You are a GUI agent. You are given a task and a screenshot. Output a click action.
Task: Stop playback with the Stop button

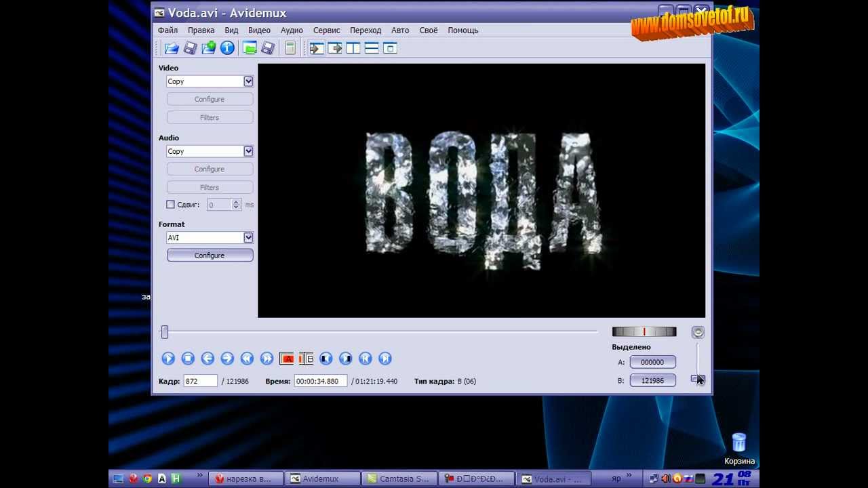click(x=188, y=359)
